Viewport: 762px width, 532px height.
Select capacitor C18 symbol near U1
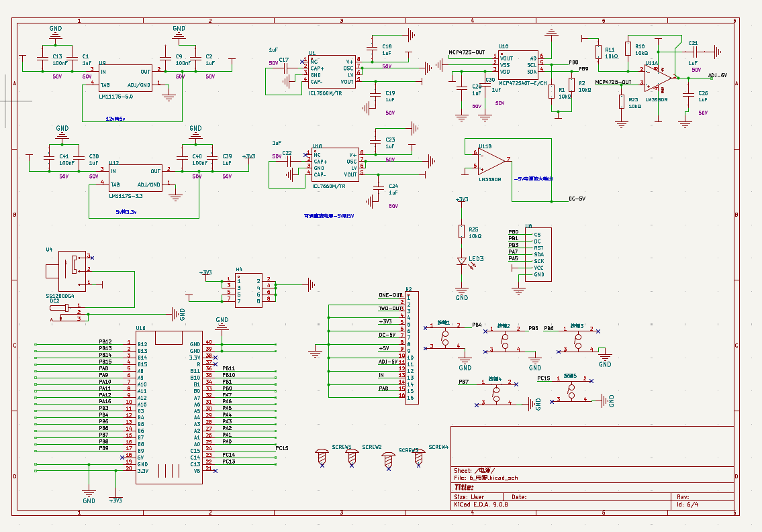(x=372, y=48)
